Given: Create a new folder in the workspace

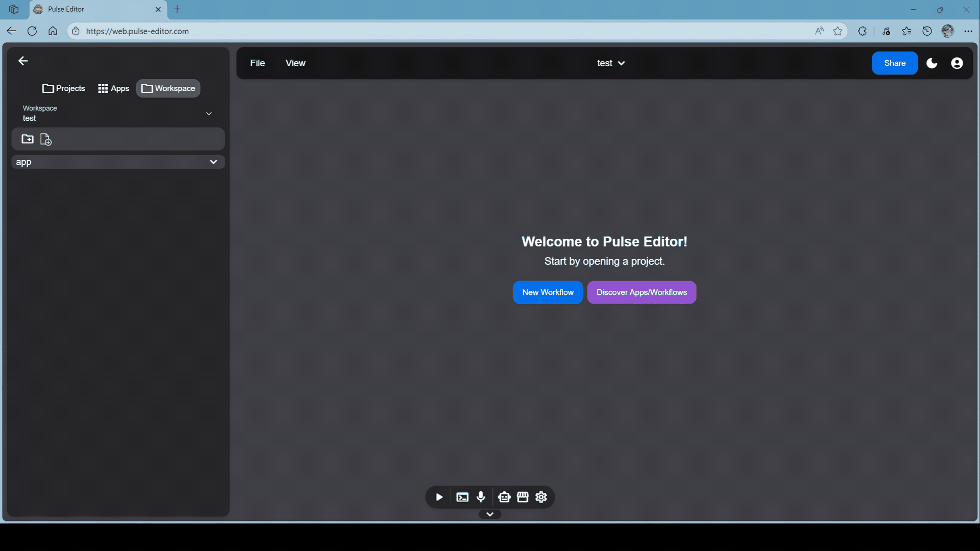Looking at the screenshot, I should tap(27, 139).
